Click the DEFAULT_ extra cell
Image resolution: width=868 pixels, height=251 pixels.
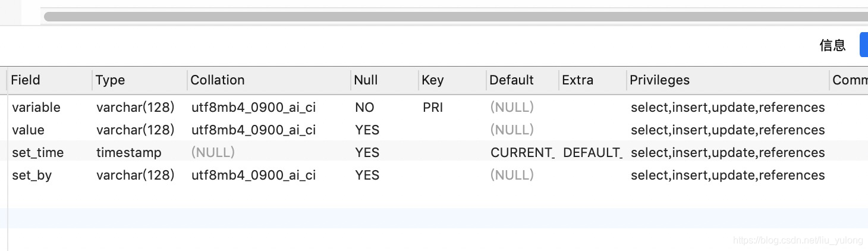coord(592,153)
